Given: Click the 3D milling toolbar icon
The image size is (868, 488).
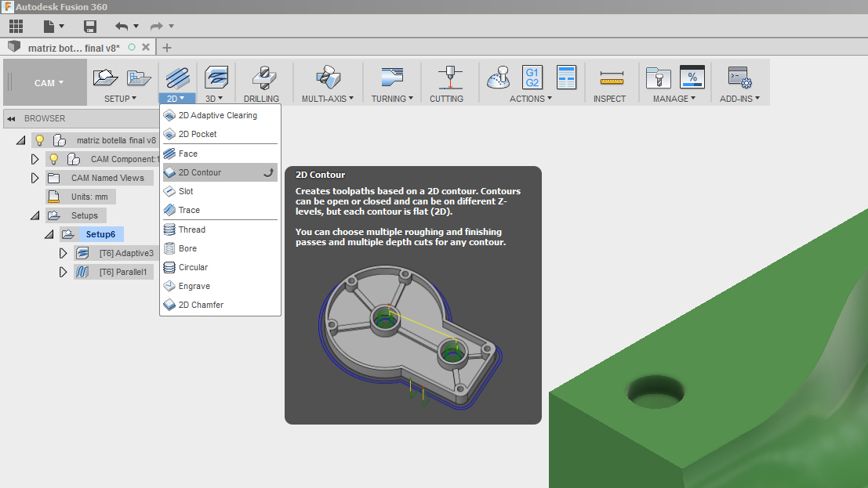Looking at the screenshot, I should [216, 78].
